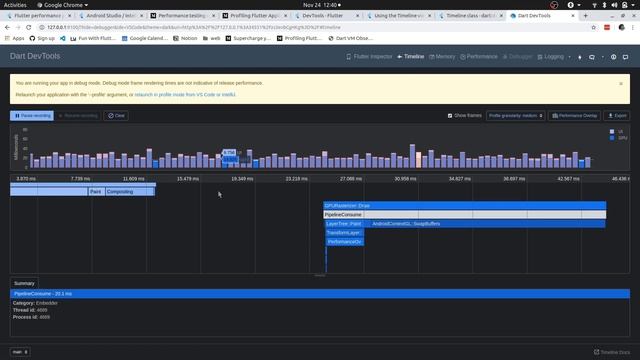
Task: Click the UI legend color swatch
Action: (x=612, y=131)
